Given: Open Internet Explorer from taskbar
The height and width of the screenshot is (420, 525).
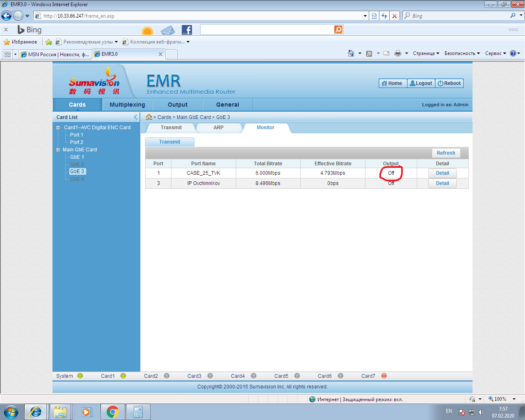Looking at the screenshot, I should point(36,412).
